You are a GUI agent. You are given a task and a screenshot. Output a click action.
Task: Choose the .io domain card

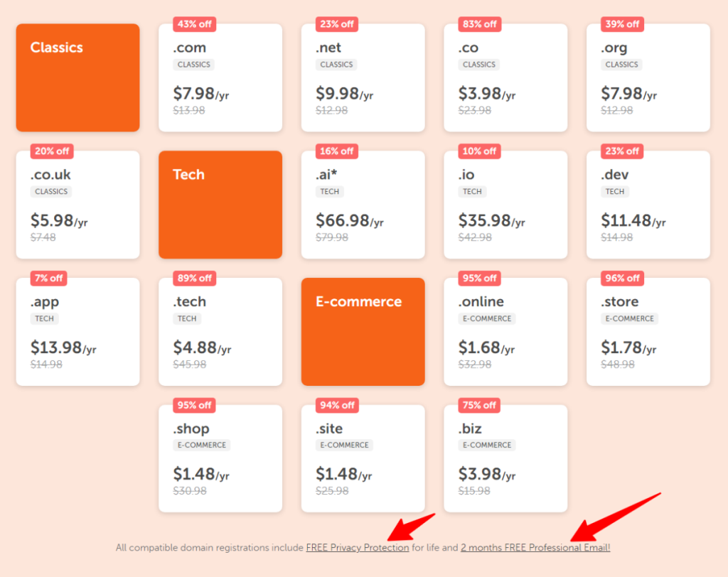click(x=505, y=205)
